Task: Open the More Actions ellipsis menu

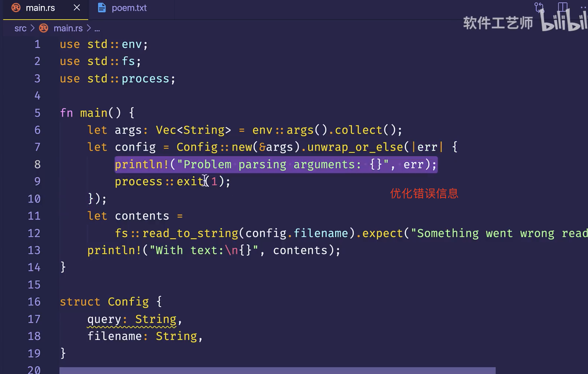Action: [x=584, y=7]
